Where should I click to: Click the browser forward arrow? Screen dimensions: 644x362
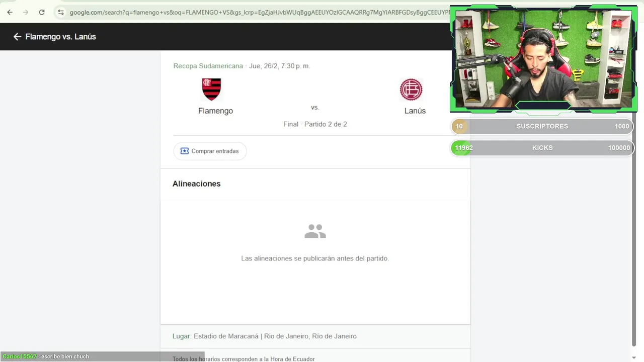coord(26,12)
